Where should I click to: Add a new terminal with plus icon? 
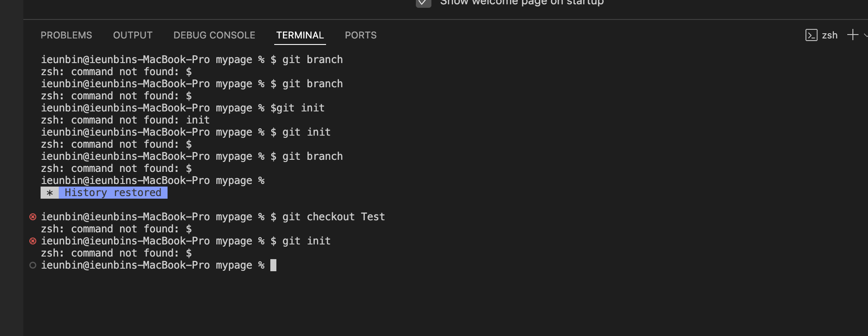(852, 35)
